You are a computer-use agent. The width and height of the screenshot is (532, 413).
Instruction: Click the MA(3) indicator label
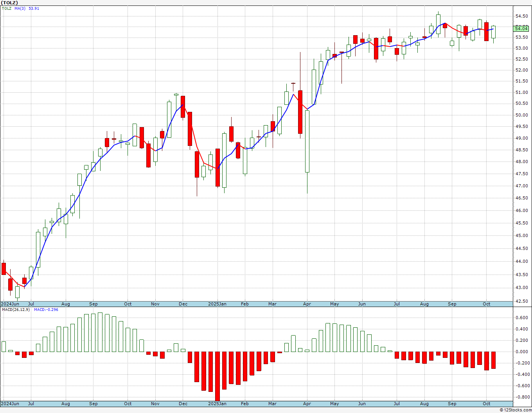pyautogui.click(x=20, y=8)
